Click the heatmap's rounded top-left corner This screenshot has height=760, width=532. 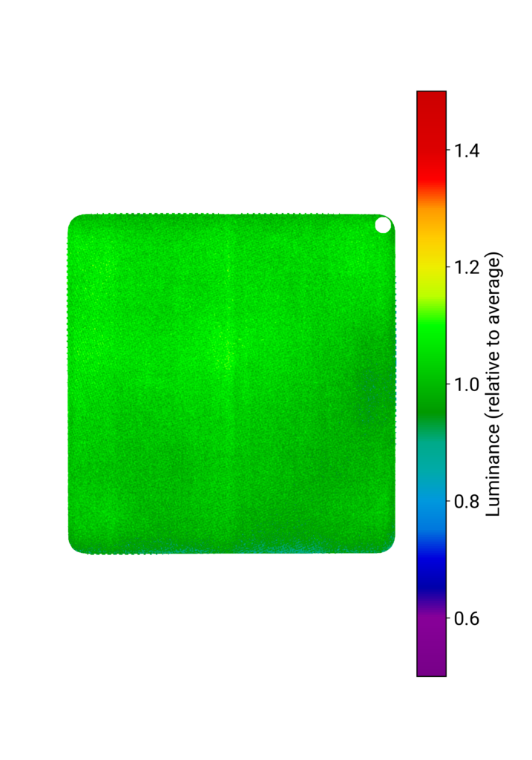75,222
